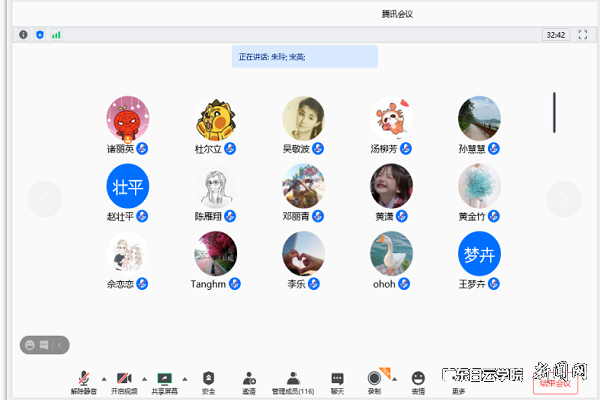Viewport: 600px width, 400px height.
Task: Click the message icon in floating bar
Action: click(44, 345)
